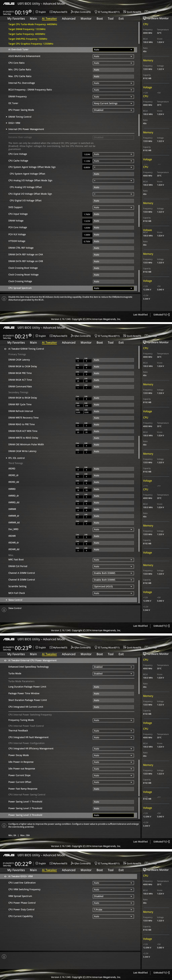Screen dimensions: 172x980
Task: Switch to the Advanced tab on the 00:21 screen
Action: 69,343
